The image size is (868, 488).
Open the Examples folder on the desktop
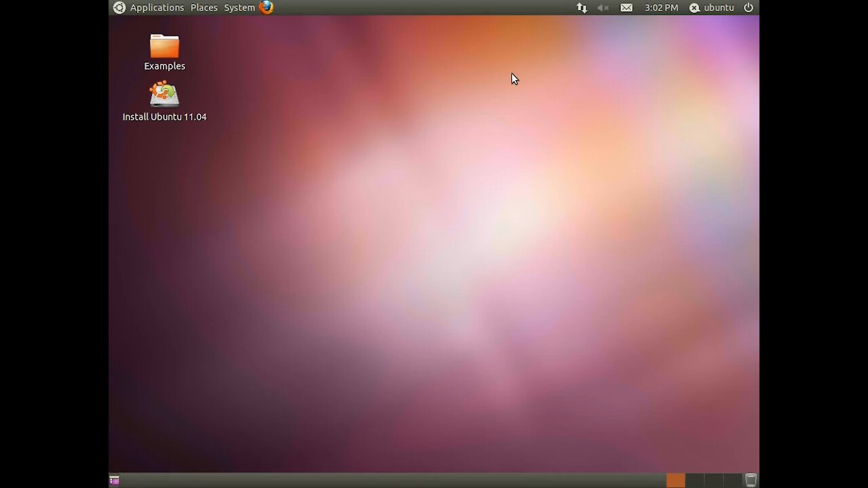pos(164,47)
